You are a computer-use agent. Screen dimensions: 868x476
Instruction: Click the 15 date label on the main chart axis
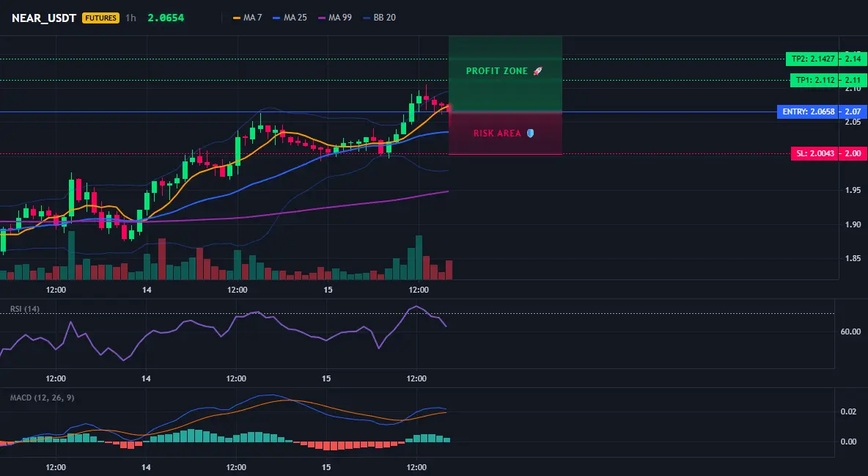(x=328, y=290)
